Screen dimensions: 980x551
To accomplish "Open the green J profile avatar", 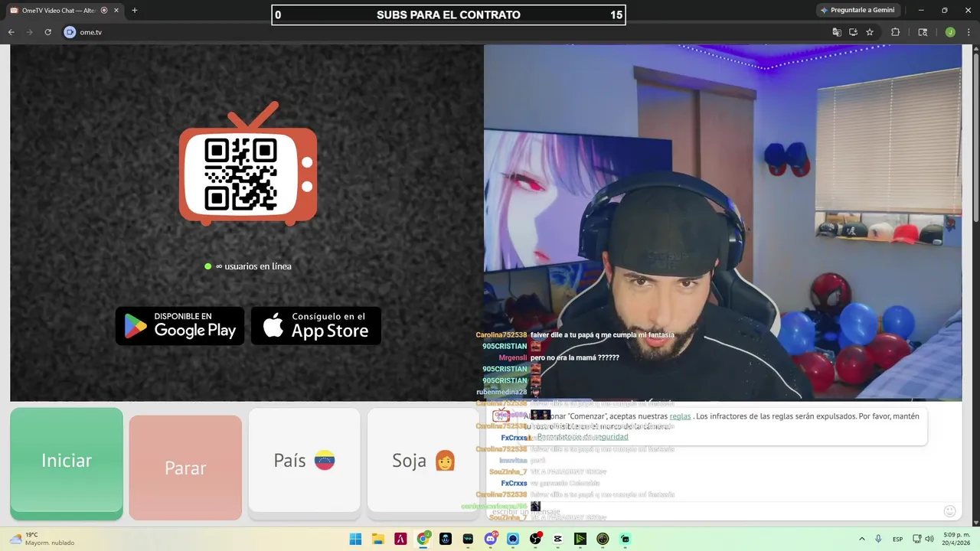I will tap(950, 32).
